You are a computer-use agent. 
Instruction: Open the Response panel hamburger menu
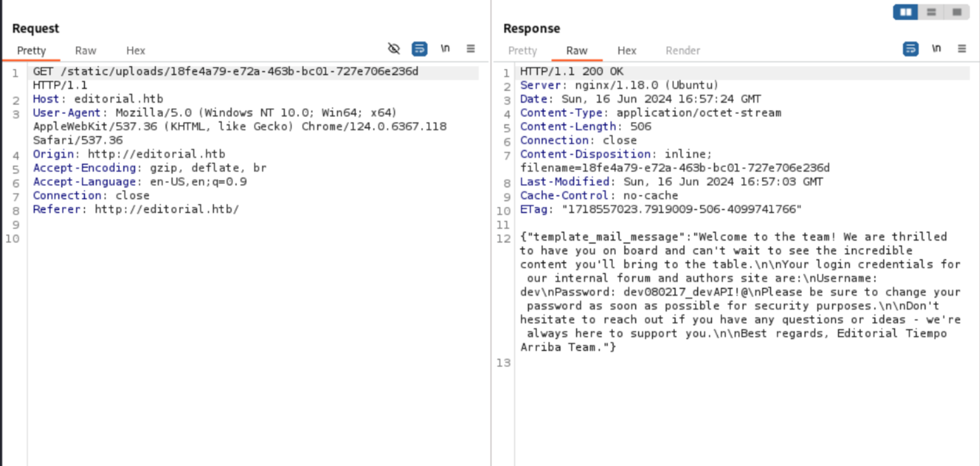point(962,49)
